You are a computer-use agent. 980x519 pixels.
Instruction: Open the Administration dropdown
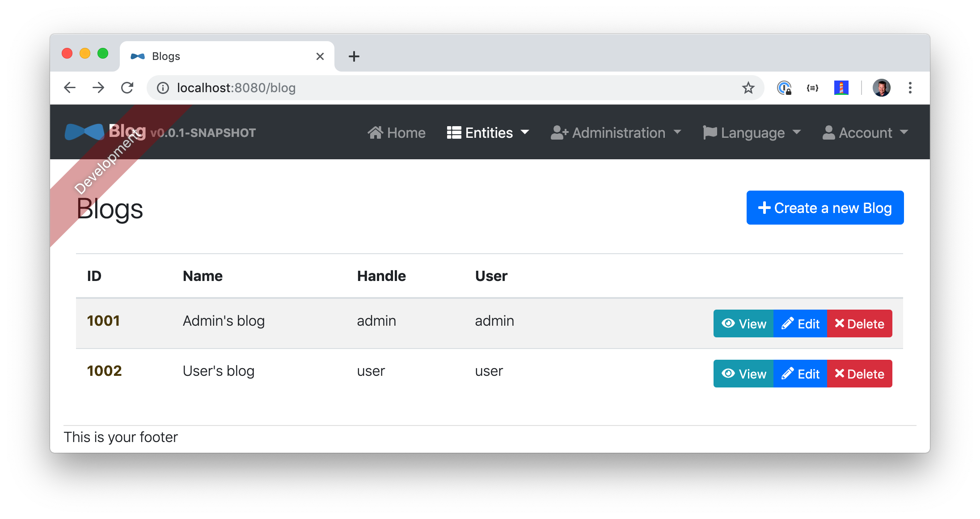tap(616, 132)
